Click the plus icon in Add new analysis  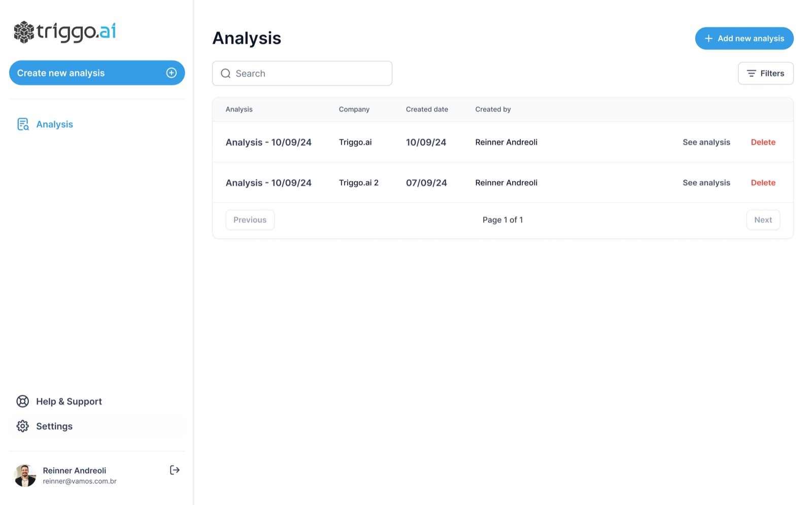[x=708, y=39]
